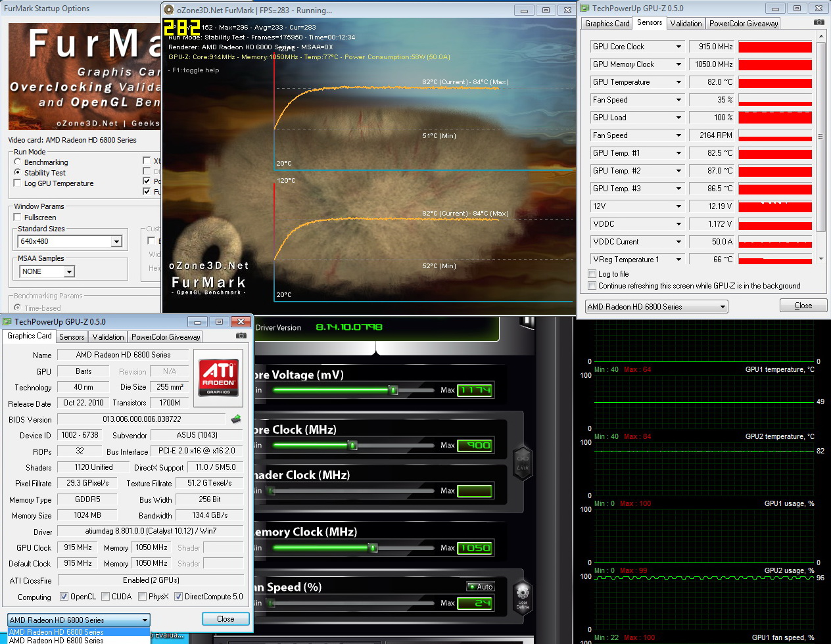Switch to Graphics Card tab in Sensors window

point(607,24)
